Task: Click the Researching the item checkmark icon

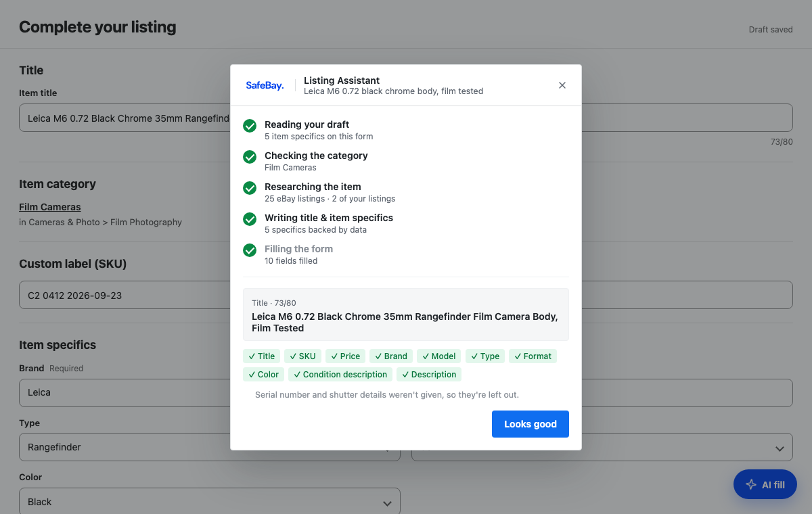Action: [x=250, y=188]
